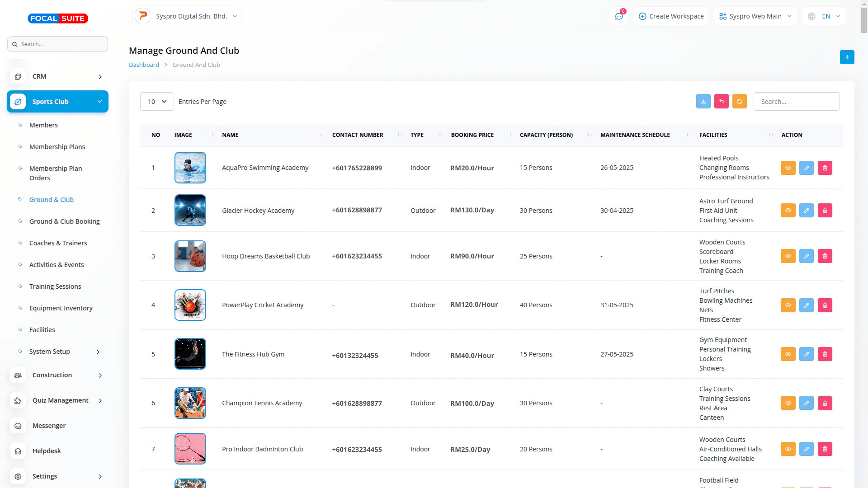This screenshot has height=488, width=868.
Task: Open the entries per page dropdown
Action: tap(157, 102)
